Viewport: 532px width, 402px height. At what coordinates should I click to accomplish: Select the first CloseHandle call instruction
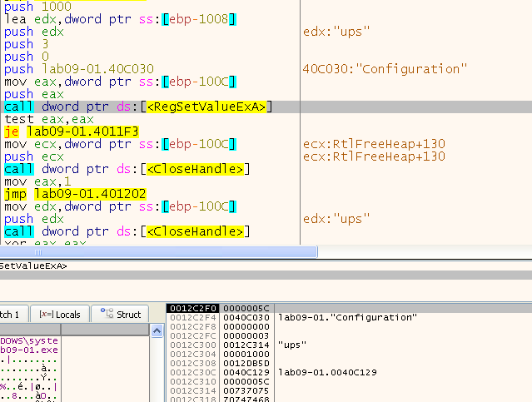click(x=125, y=169)
